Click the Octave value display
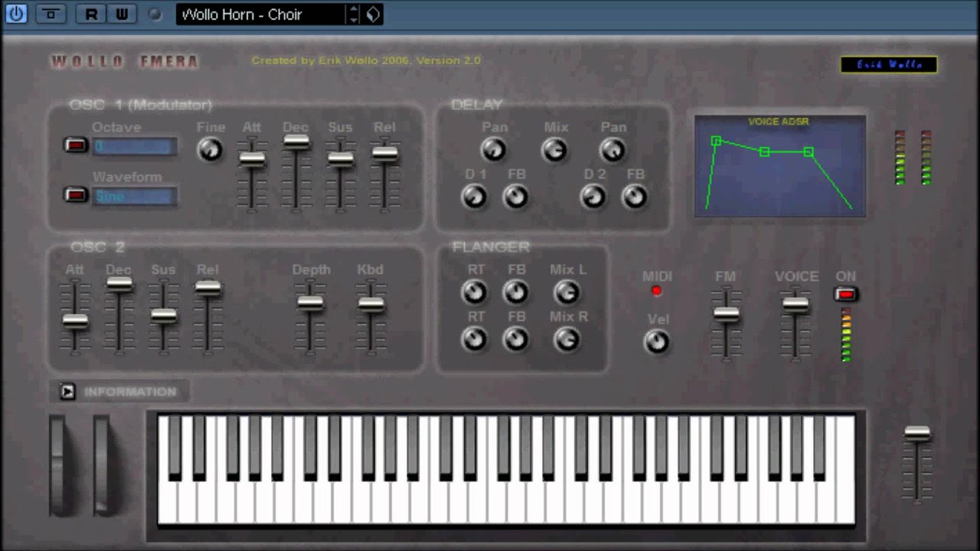 [135, 146]
